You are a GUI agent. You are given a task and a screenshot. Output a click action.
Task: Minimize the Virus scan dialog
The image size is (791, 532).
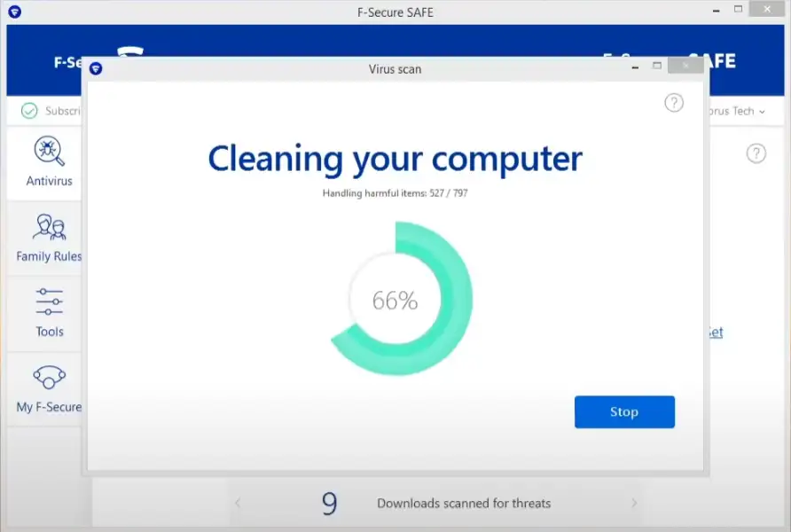coord(634,66)
